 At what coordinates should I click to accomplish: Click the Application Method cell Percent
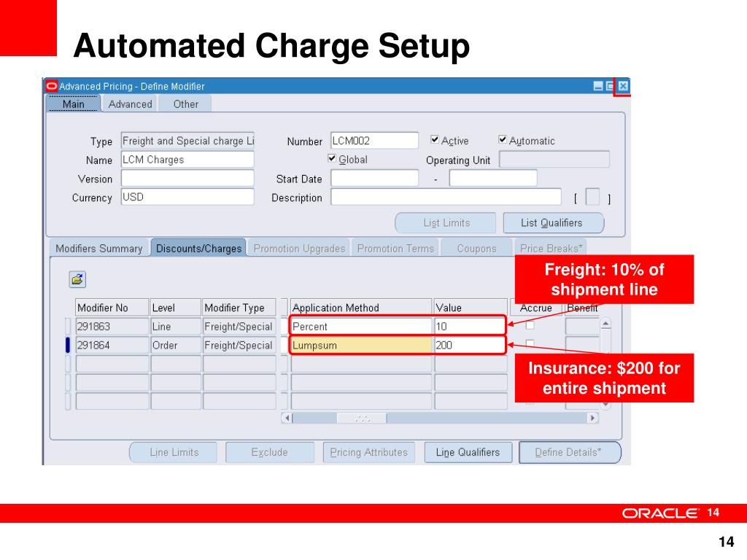[361, 327]
